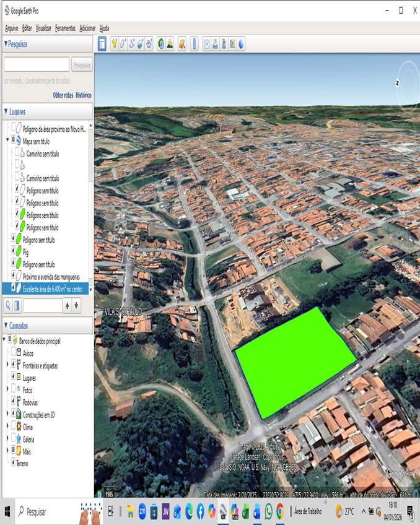Collapse the Camadas panel

click(x=6, y=326)
